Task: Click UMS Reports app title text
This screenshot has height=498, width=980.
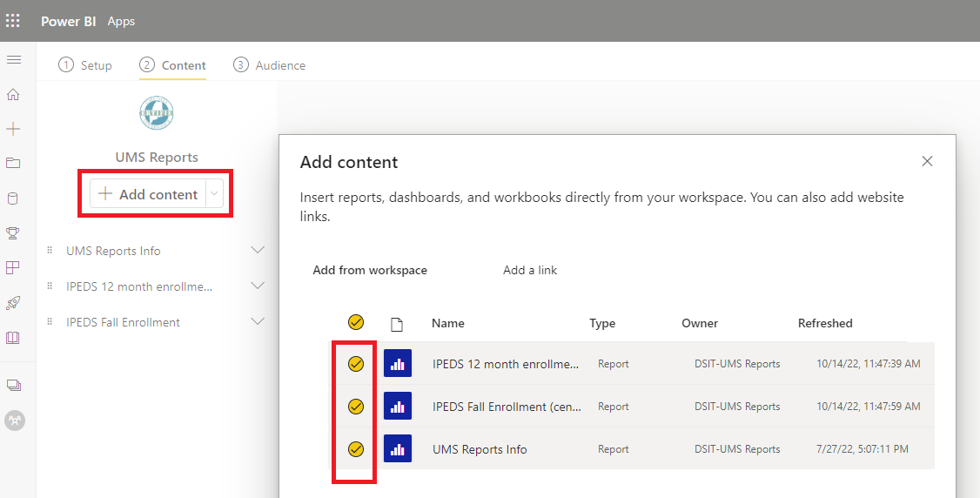Action: point(157,158)
